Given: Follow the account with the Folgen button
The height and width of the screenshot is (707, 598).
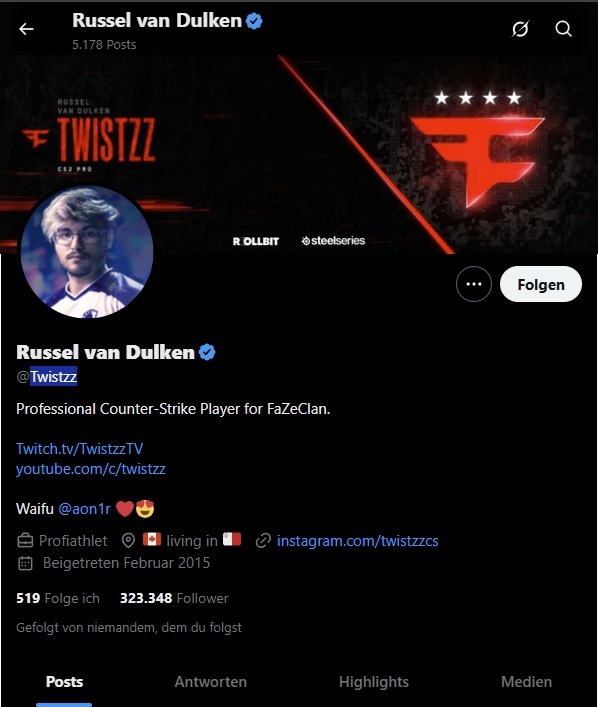Looking at the screenshot, I should [x=541, y=284].
